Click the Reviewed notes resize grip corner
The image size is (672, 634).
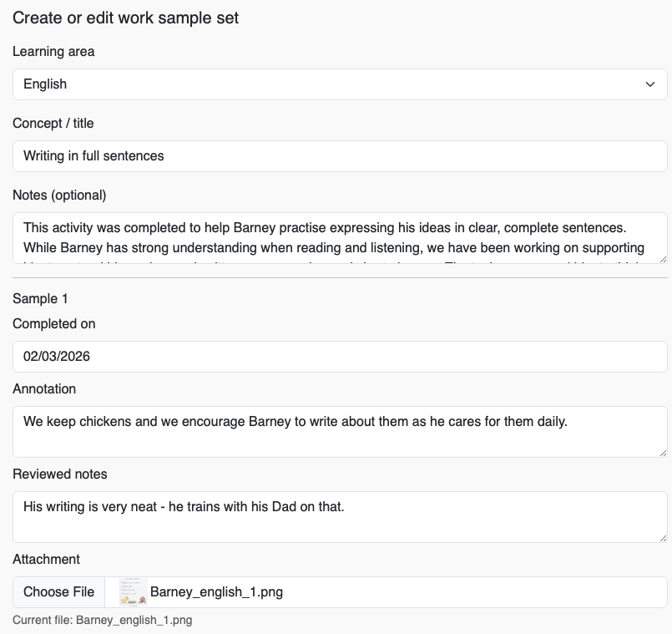(662, 537)
